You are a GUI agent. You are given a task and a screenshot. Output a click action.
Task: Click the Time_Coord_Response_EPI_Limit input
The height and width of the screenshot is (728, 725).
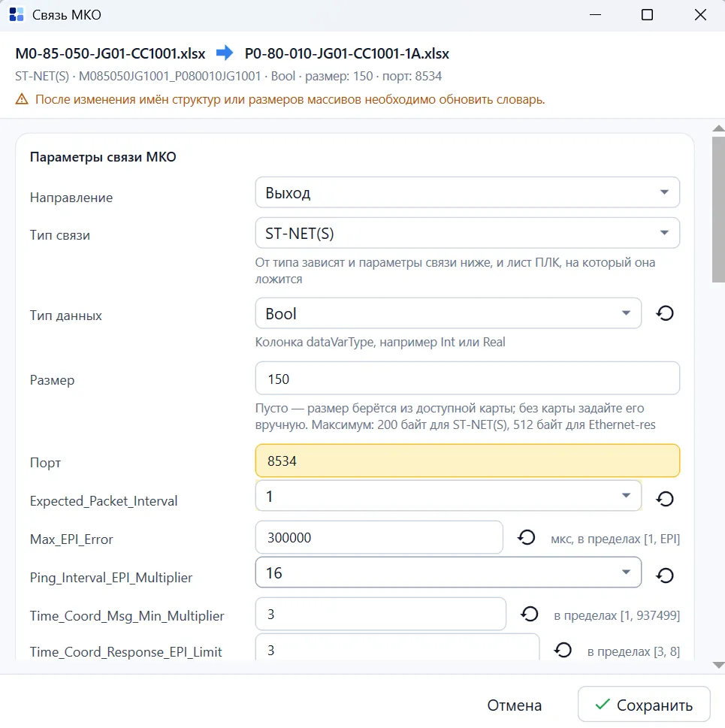pyautogui.click(x=397, y=647)
